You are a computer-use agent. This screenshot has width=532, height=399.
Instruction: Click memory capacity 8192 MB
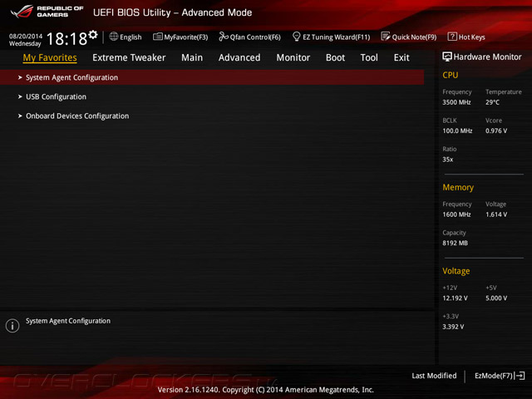pos(455,243)
